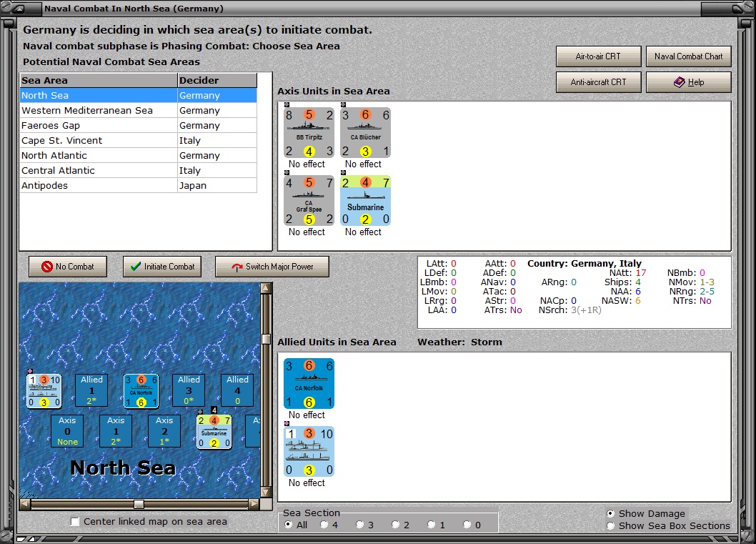
Task: Click the green checkmark on Initiate Combat
Action: click(136, 266)
